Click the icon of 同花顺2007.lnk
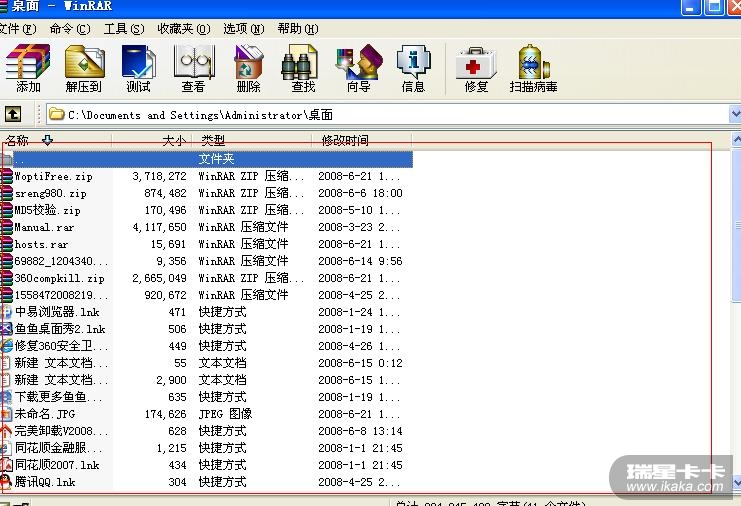Image resolution: width=741 pixels, height=506 pixels. [x=6, y=465]
